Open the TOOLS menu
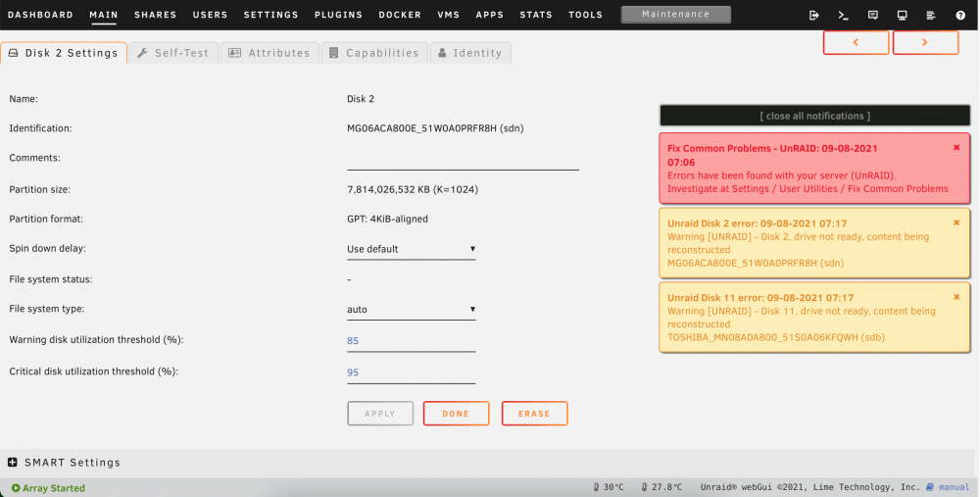This screenshot has height=497, width=980. tap(586, 15)
